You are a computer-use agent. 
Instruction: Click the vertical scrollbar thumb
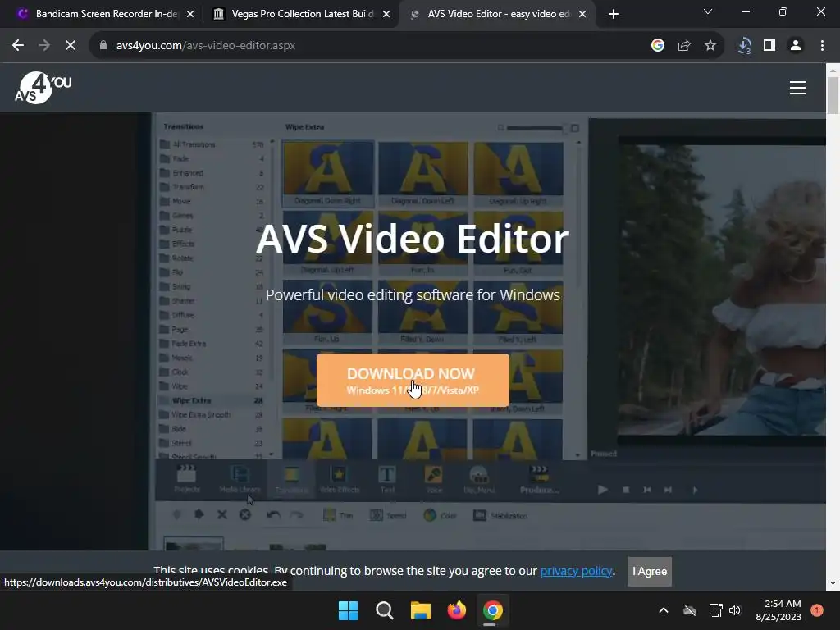pos(833,95)
